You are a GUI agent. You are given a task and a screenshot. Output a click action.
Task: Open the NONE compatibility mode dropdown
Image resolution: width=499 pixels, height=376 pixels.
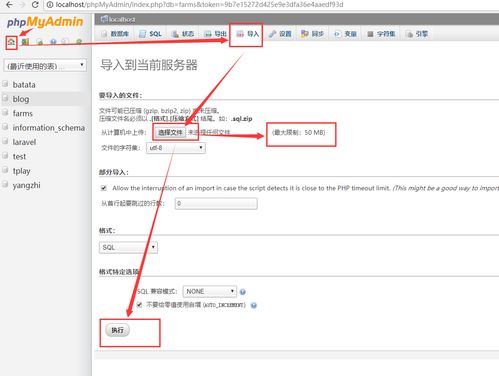(x=210, y=291)
